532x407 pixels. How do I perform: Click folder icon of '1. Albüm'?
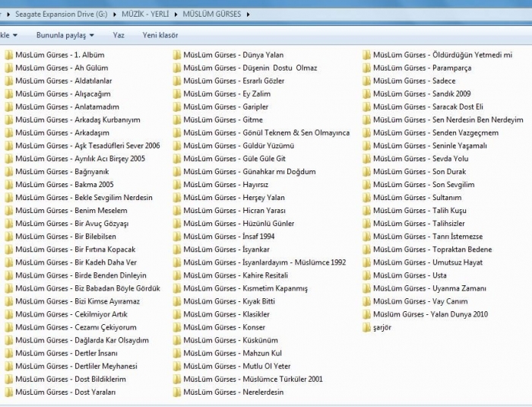[x=9, y=55]
